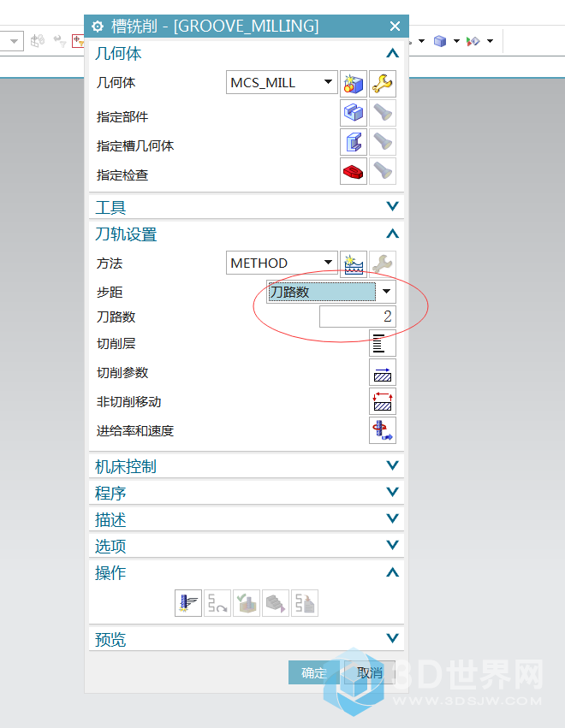Open dropdown arrow beside checkered arrow icon
This screenshot has width=565, height=728.
(491, 41)
